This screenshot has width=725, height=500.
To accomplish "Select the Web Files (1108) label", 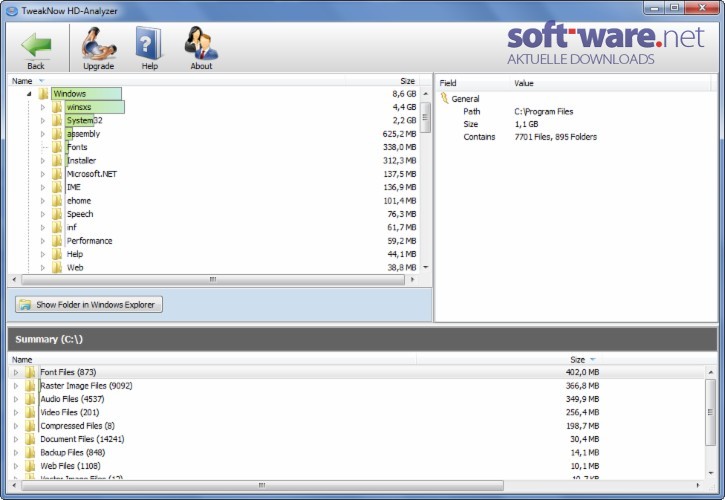I will pos(70,466).
